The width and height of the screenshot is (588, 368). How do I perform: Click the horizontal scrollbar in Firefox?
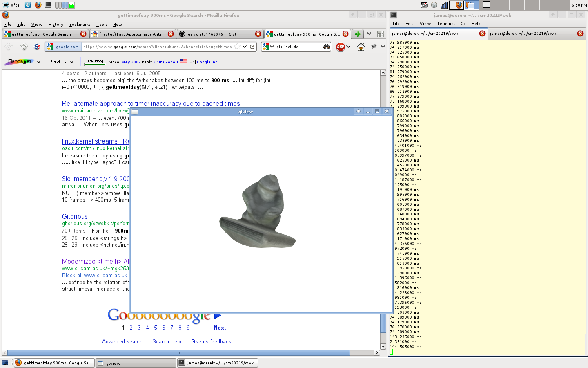[x=178, y=352]
